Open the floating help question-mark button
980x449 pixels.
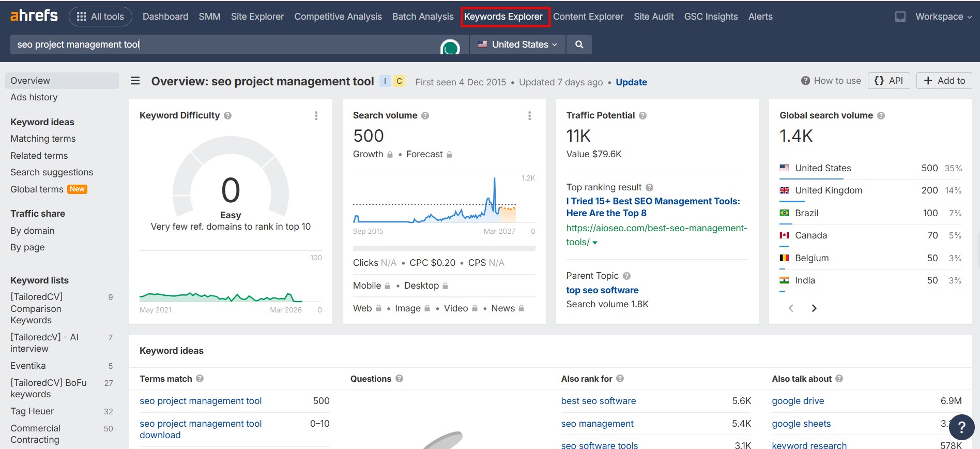(x=961, y=427)
